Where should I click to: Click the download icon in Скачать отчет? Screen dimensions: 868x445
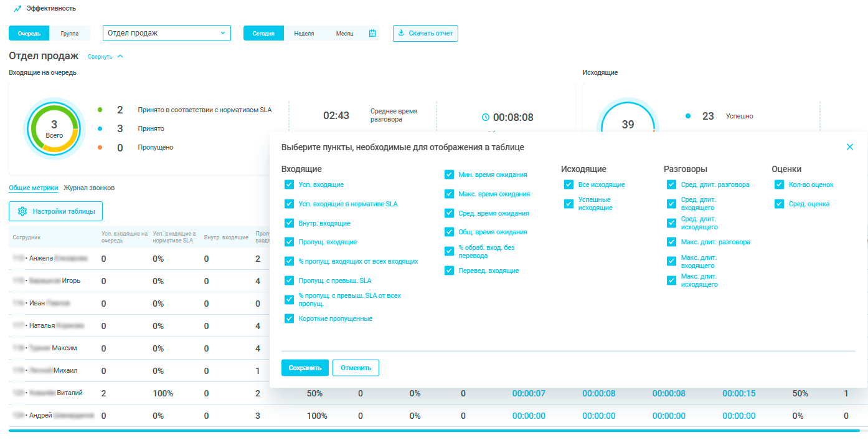coord(401,33)
